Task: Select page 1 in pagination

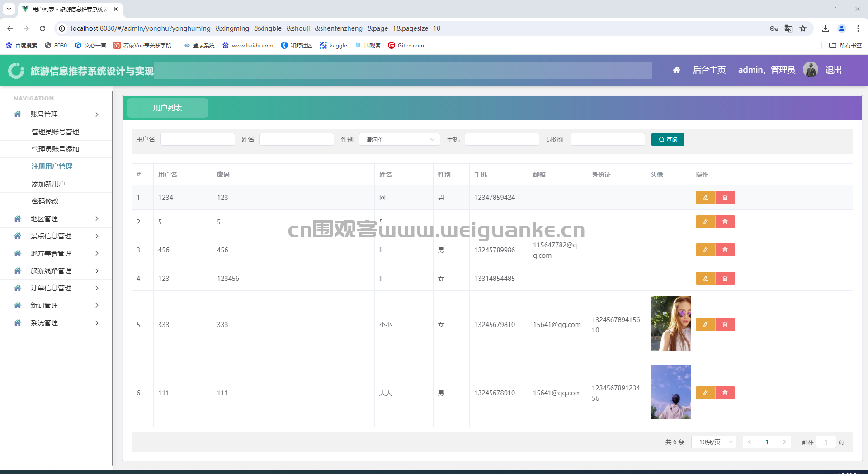Action: (x=767, y=442)
